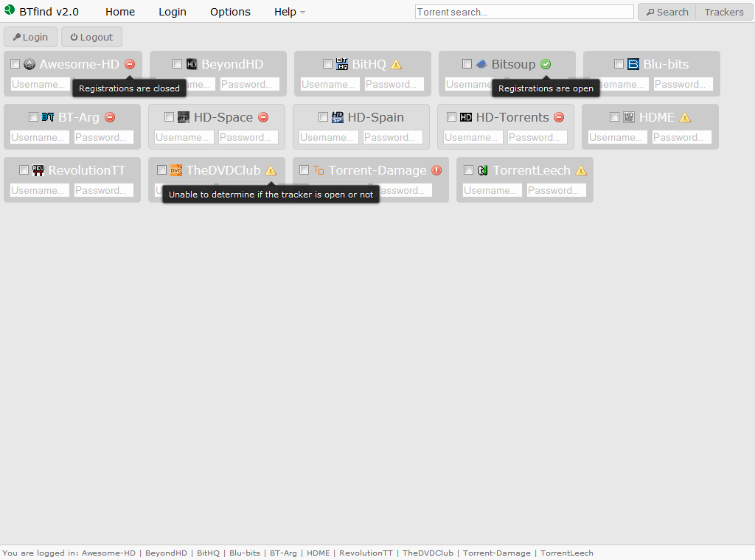The height and width of the screenshot is (560, 755).
Task: Go to the Home menu item
Action: coord(120,12)
